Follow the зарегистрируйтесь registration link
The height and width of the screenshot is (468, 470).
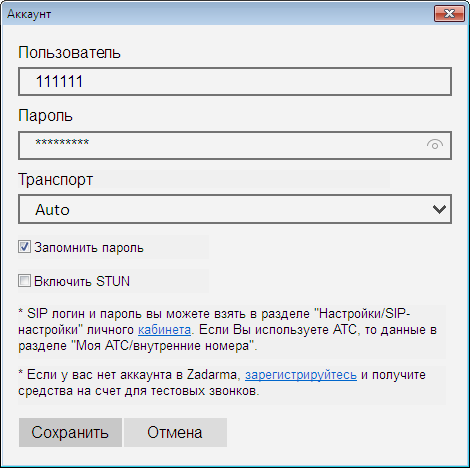click(301, 375)
